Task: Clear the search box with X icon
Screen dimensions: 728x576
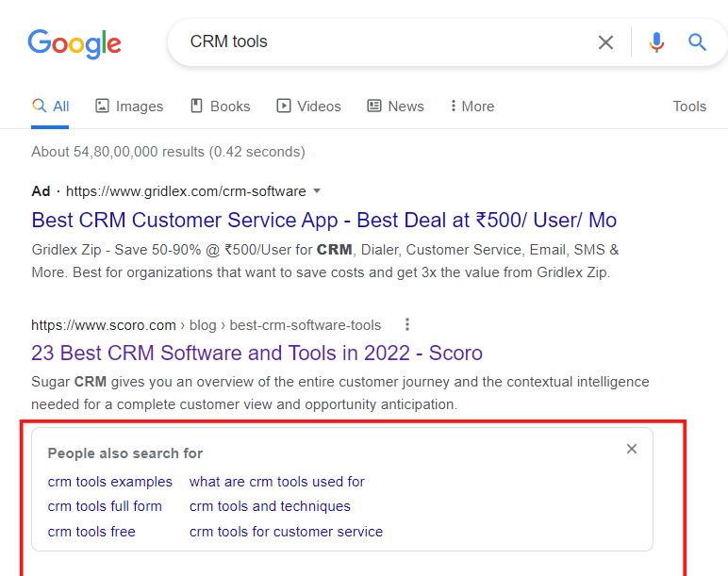Action: [605, 42]
